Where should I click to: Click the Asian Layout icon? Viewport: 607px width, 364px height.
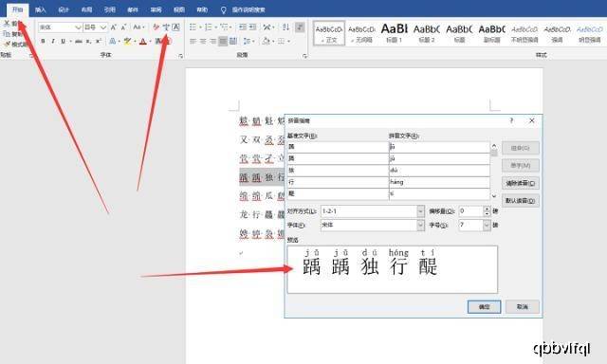(x=267, y=27)
